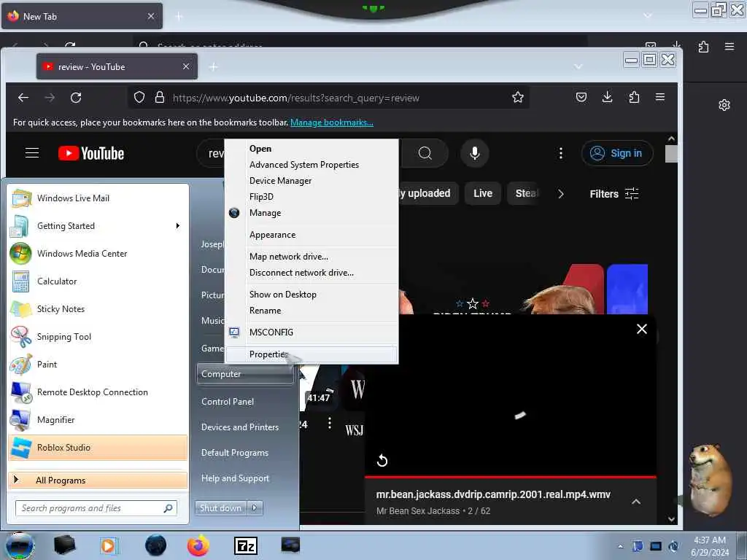Choose Device Manager from context menu
This screenshot has height=560, width=747.
click(x=311, y=181)
